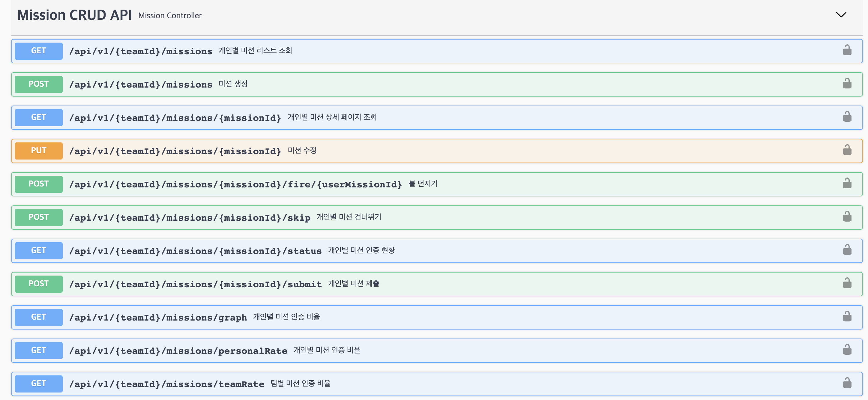Image resolution: width=868 pixels, height=400 pixels.
Task: Click lock icon on the submit endpoint row
Action: (847, 283)
